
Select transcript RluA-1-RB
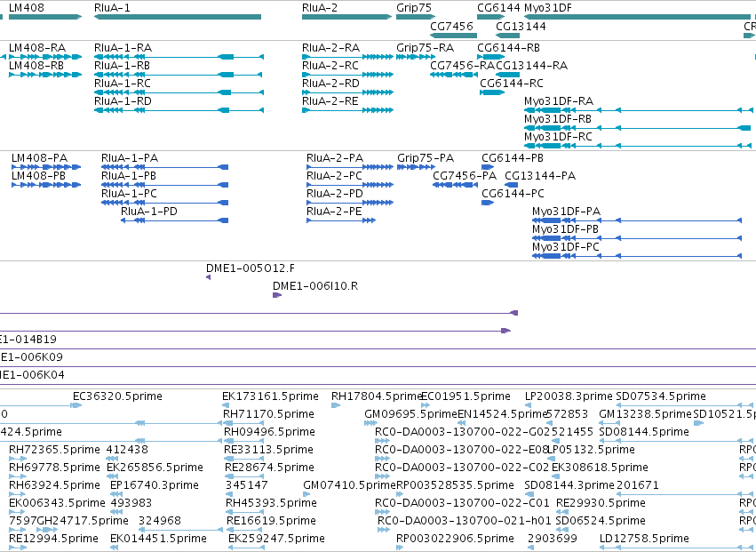pyautogui.click(x=178, y=75)
